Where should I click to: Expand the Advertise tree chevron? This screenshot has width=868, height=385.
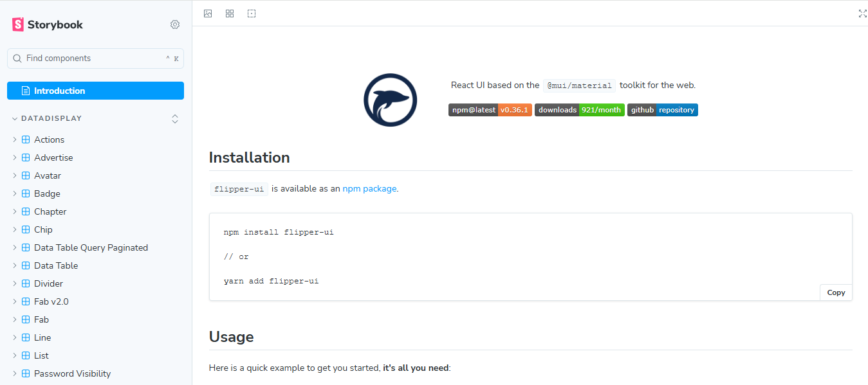[x=14, y=157]
